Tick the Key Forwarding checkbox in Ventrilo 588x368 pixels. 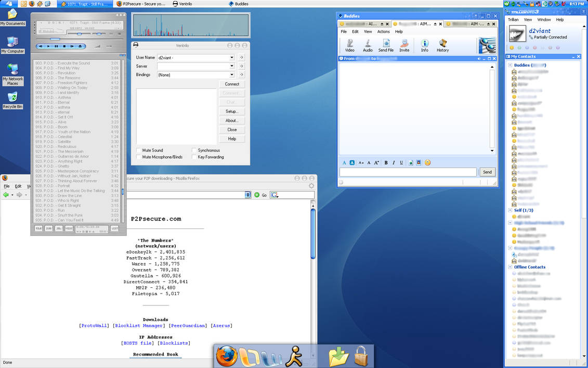click(194, 157)
